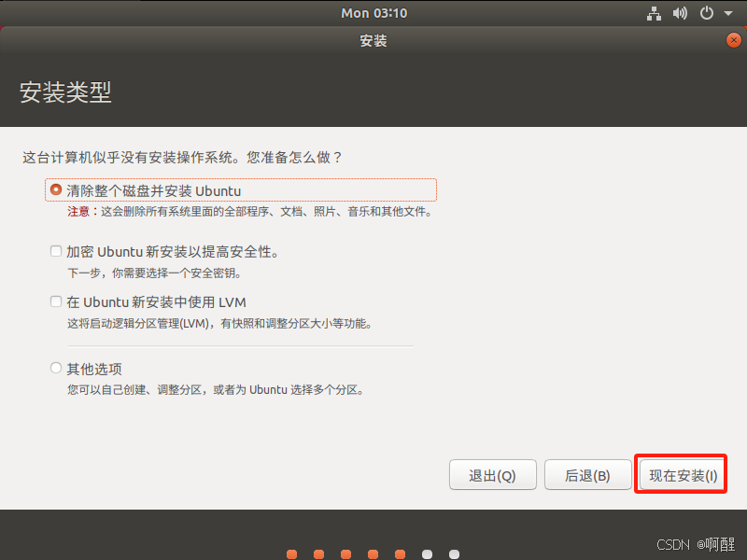
Task: Click the description 您可以自己创建、调整分区
Action: (216, 390)
